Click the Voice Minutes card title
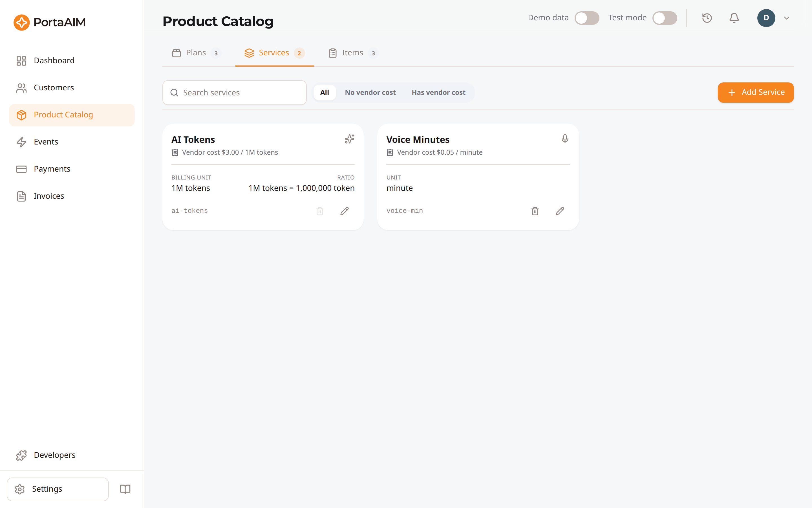Image resolution: width=812 pixels, height=508 pixels. [x=418, y=139]
